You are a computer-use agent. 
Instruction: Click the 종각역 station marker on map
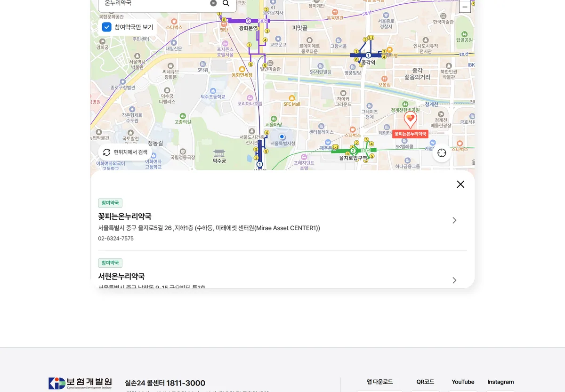368,55
